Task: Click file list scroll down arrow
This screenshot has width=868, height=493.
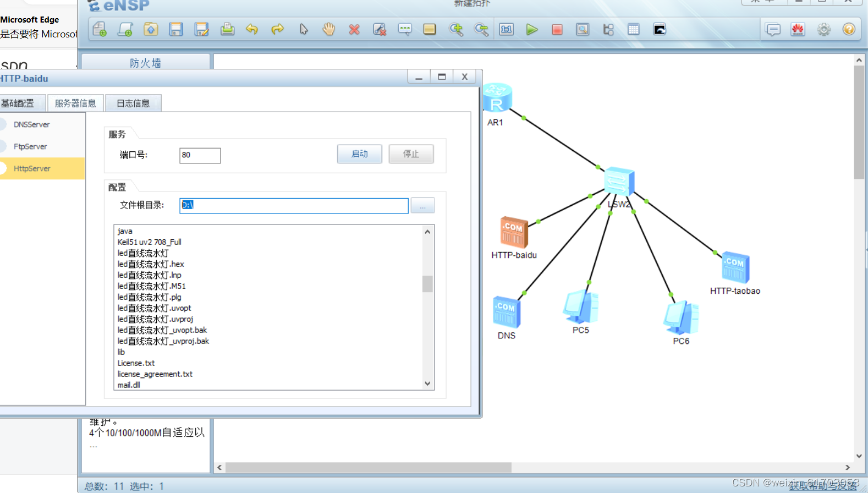Action: click(427, 384)
